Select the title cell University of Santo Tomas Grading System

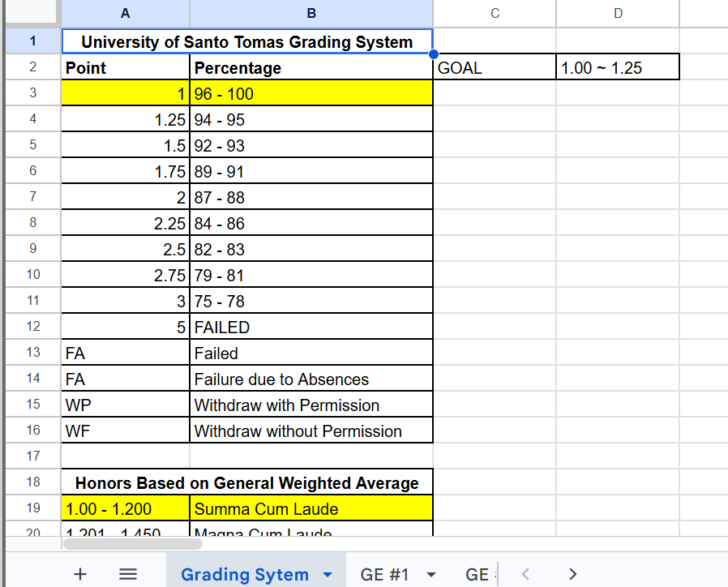coord(247,41)
